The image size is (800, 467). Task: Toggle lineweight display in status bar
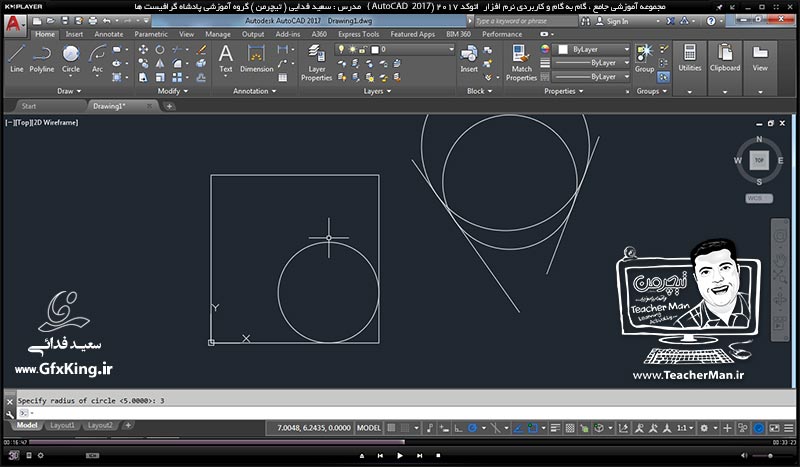tap(555, 428)
